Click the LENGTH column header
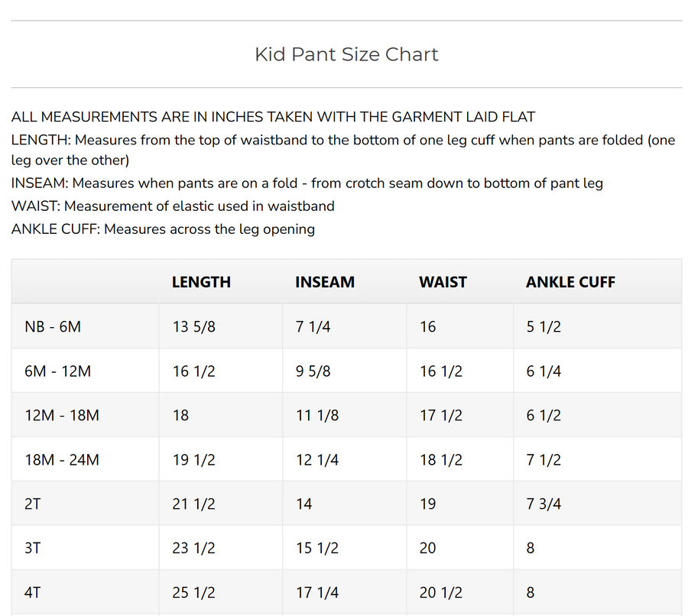 201,282
